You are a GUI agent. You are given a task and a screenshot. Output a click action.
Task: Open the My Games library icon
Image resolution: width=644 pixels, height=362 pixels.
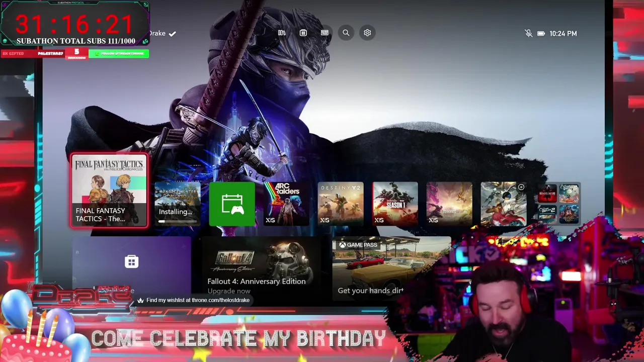pyautogui.click(x=282, y=33)
